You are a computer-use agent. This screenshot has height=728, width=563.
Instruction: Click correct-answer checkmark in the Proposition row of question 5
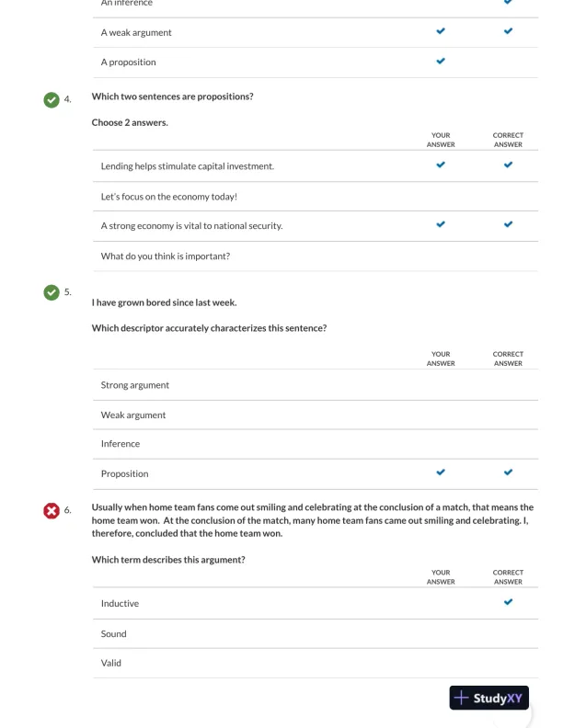tap(508, 473)
